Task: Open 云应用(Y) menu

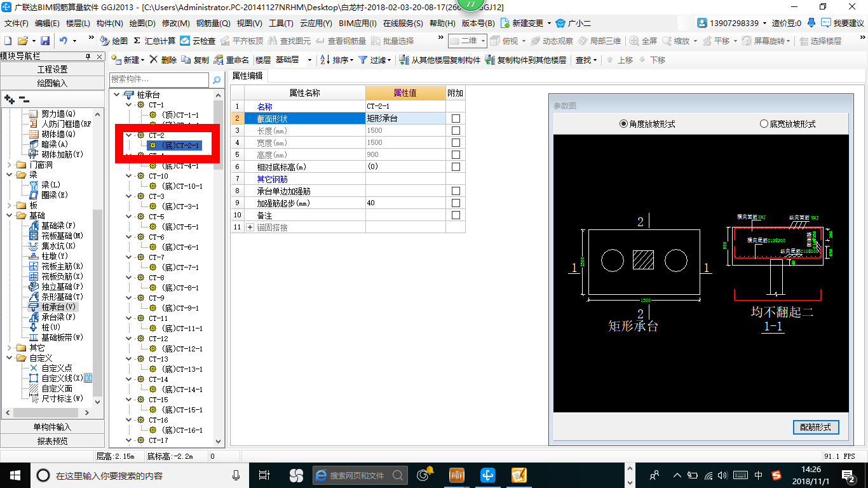Action: click(x=316, y=23)
